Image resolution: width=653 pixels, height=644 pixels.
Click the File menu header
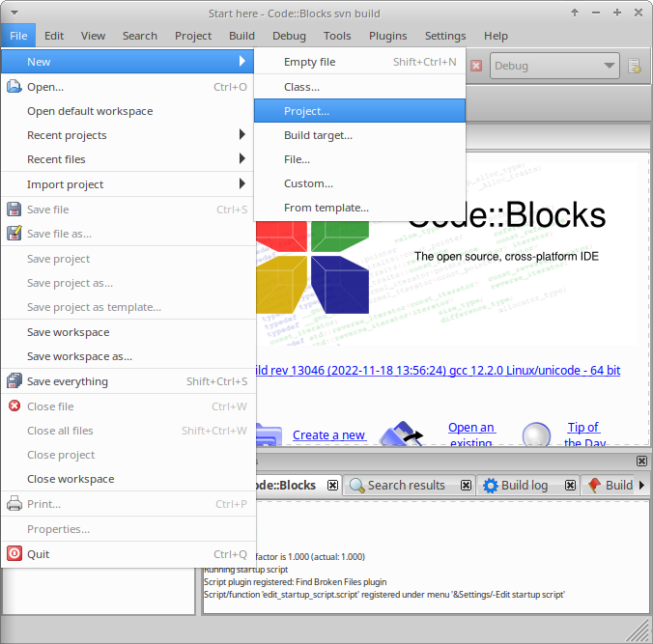pos(18,36)
